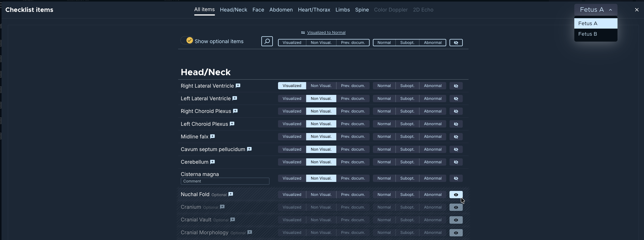Set all items to Non Visual. in header
Viewport: 644px width, 240px height.
[321, 43]
